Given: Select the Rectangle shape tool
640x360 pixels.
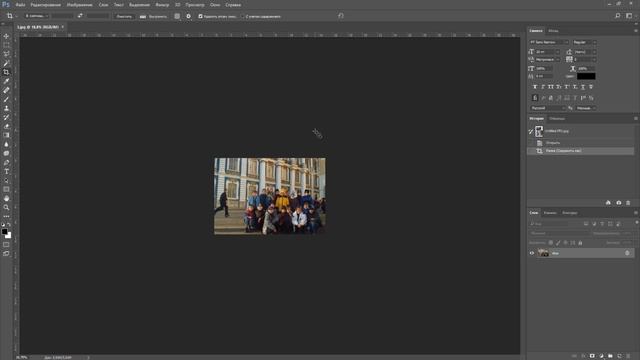Looking at the screenshot, I should tap(6, 189).
